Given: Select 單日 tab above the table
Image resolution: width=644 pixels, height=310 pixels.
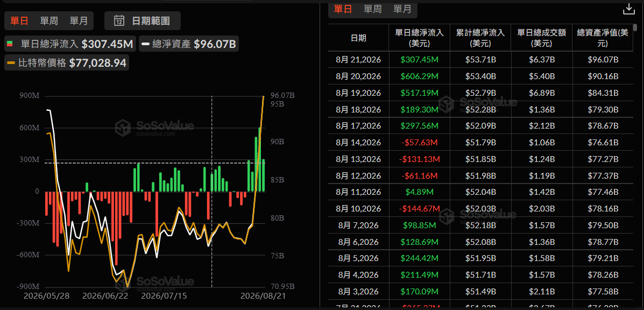Looking at the screenshot, I should pos(343,9).
